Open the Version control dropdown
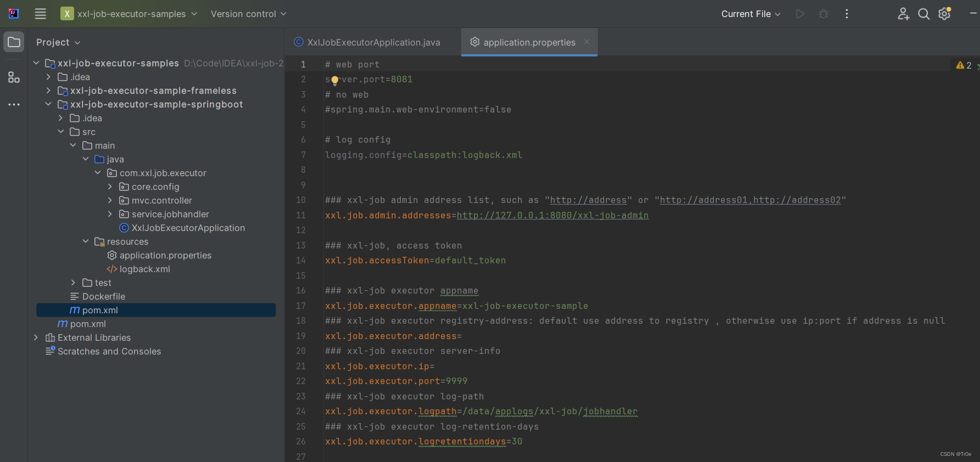Image resolution: width=980 pixels, height=462 pixels. [x=248, y=14]
